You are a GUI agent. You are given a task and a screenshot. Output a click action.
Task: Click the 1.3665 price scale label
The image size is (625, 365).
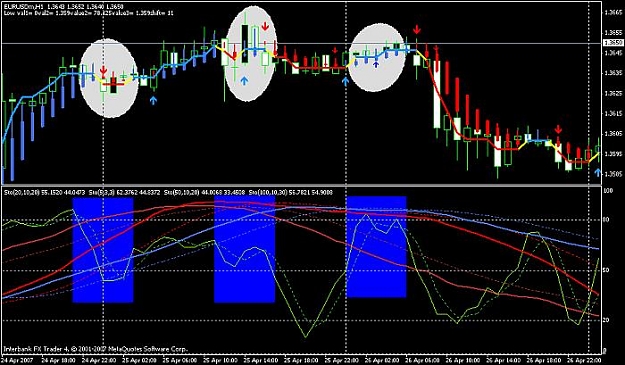tap(613, 12)
